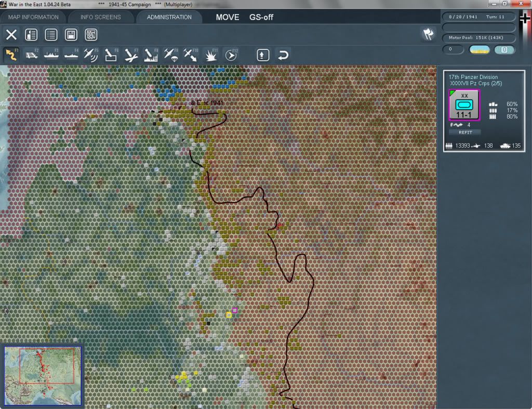The width and height of the screenshot is (532, 409).
Task: Open the 17th Panzer Division name link
Action: pos(473,77)
